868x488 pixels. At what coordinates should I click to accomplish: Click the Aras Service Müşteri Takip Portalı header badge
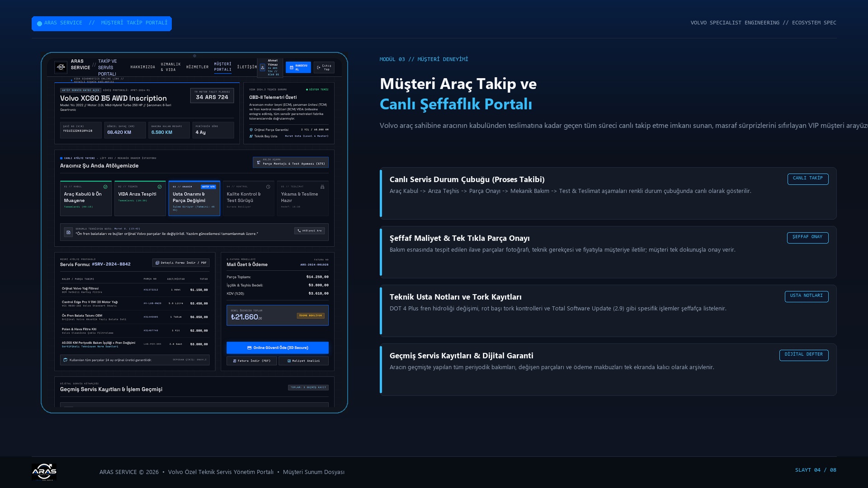tap(102, 23)
